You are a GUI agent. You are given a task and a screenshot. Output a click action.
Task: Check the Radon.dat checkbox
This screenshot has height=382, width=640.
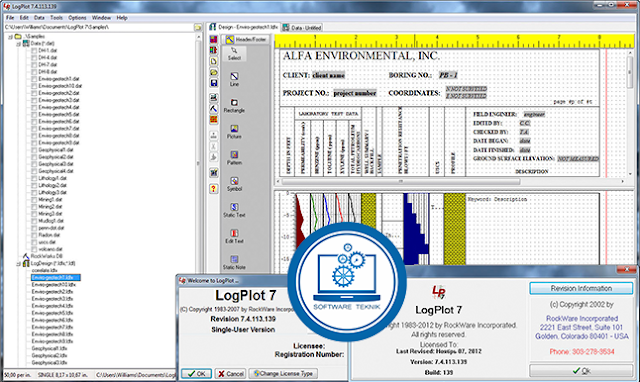click(x=34, y=235)
